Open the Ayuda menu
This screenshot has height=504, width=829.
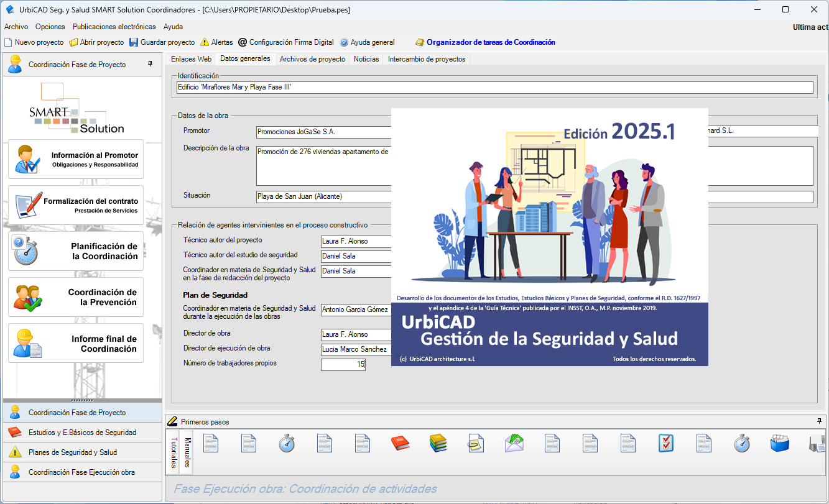pyautogui.click(x=173, y=27)
